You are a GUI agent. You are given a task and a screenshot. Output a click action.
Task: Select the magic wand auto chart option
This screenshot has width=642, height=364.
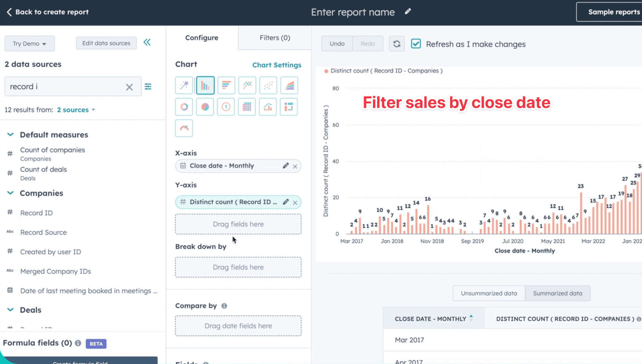pos(184,85)
